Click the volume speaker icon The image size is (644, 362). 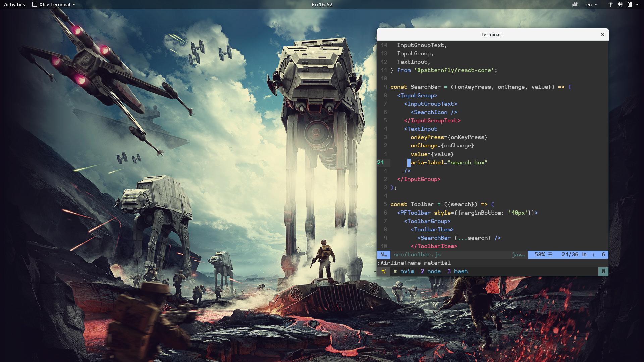point(620,4)
